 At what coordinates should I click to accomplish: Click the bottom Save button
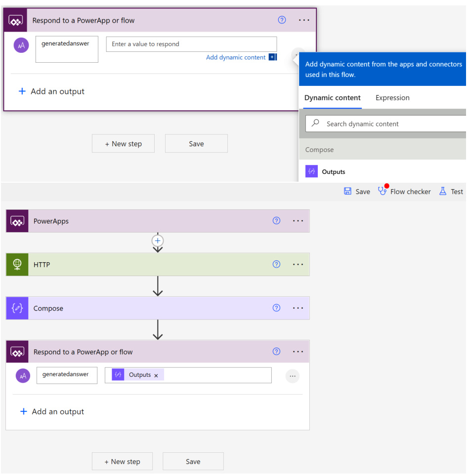pos(193,461)
